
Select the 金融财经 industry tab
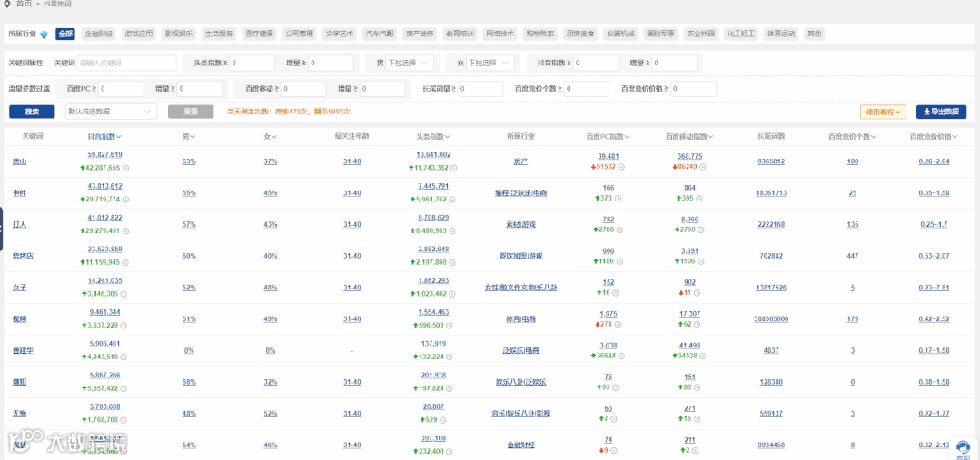click(x=99, y=34)
